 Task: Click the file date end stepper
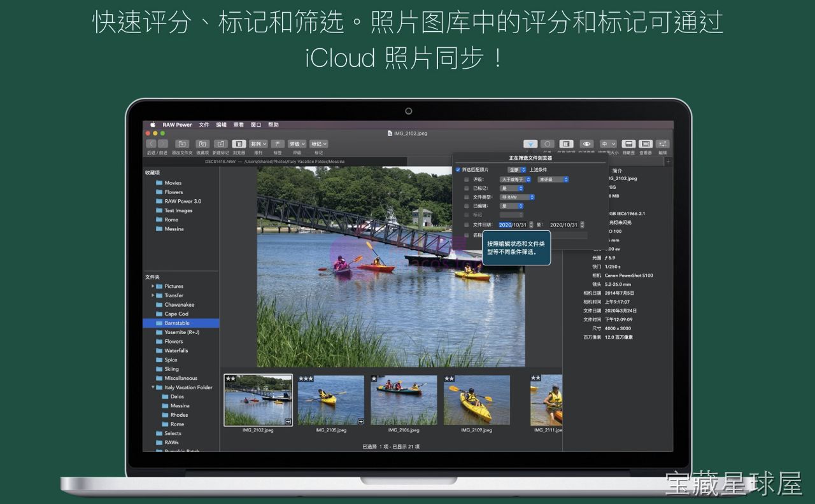(x=582, y=225)
